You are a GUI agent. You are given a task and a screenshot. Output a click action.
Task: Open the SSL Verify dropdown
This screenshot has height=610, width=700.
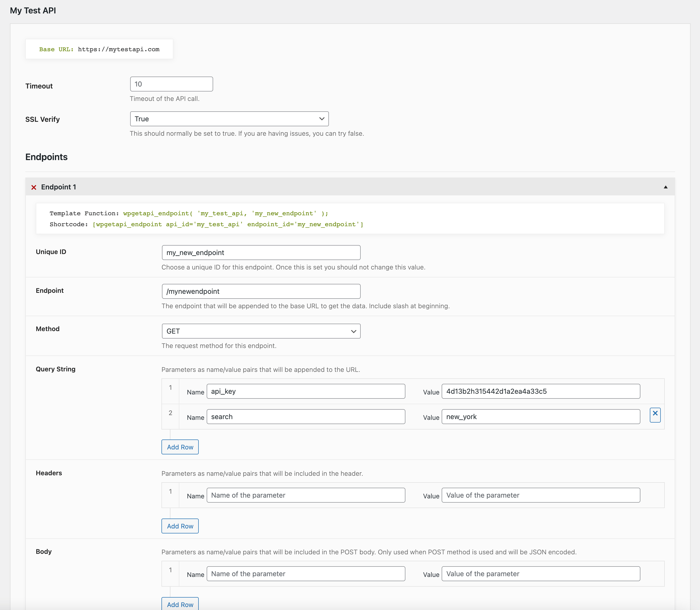tap(229, 119)
